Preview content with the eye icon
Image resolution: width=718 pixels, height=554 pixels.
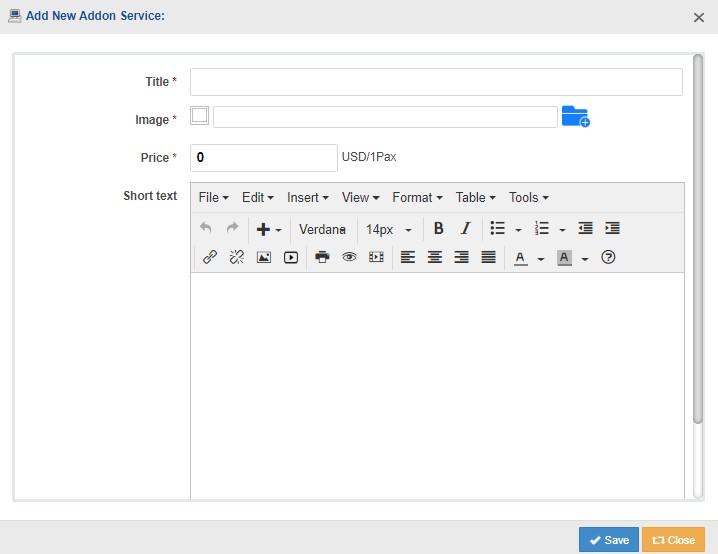[x=349, y=257]
